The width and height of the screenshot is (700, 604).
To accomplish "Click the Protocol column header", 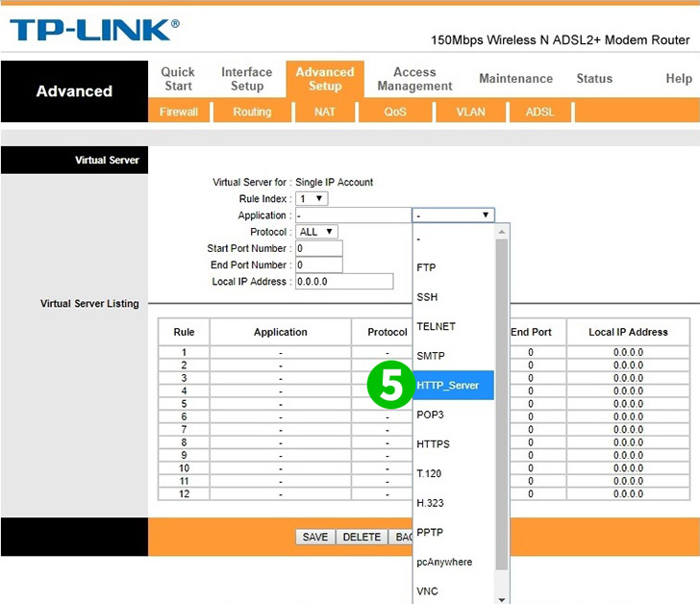I will click(387, 332).
